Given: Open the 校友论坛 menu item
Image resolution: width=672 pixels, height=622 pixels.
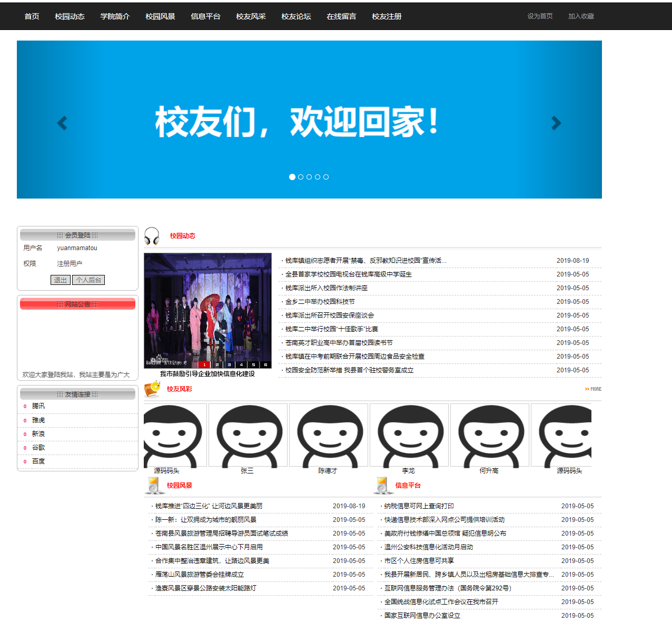Looking at the screenshot, I should (296, 16).
